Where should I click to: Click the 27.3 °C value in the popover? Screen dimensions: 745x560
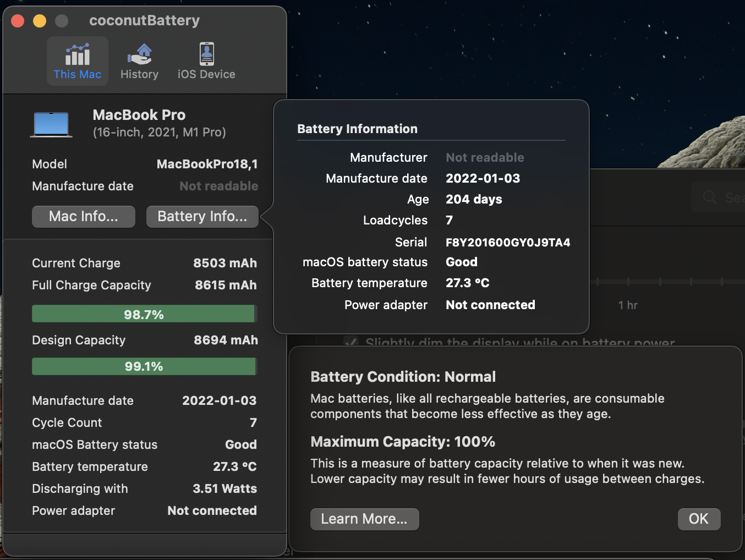coord(468,283)
